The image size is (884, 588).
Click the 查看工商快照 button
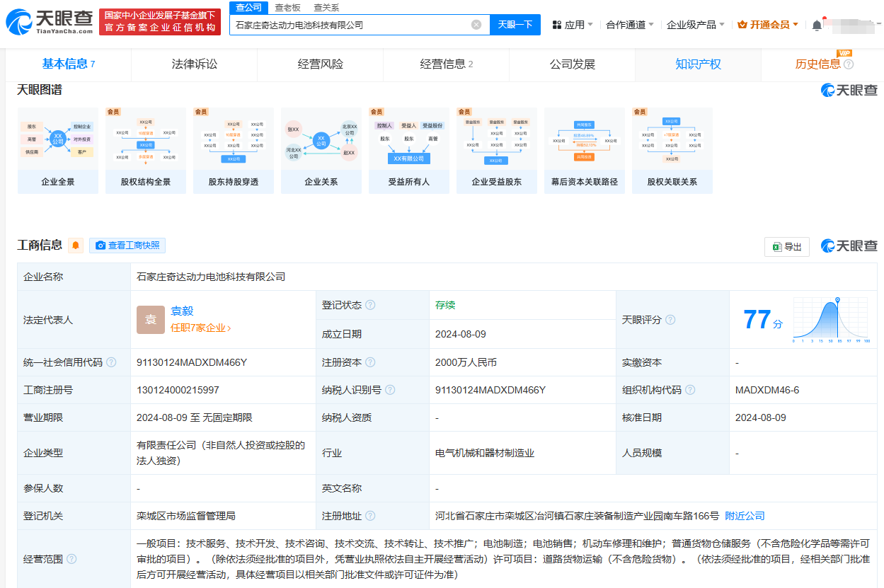(127, 246)
